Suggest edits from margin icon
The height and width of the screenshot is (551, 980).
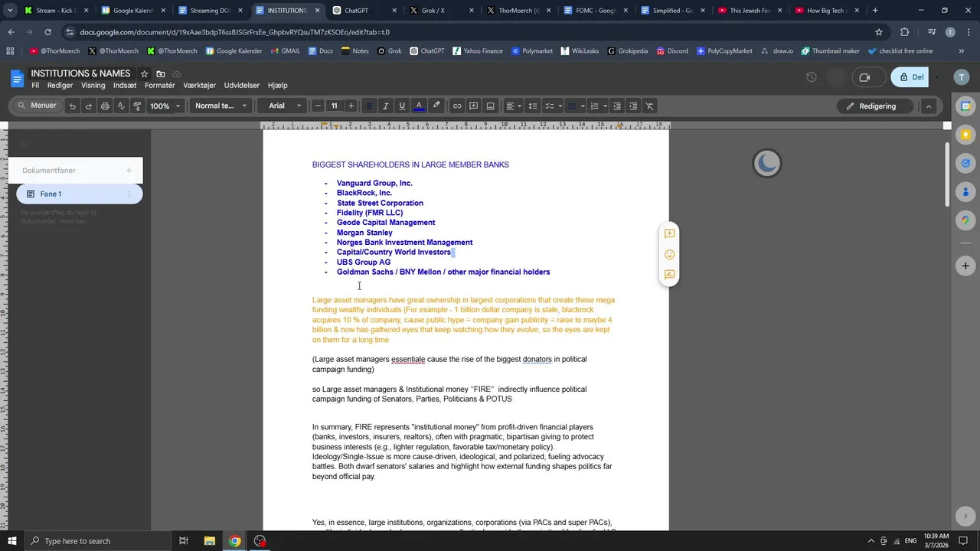point(669,275)
